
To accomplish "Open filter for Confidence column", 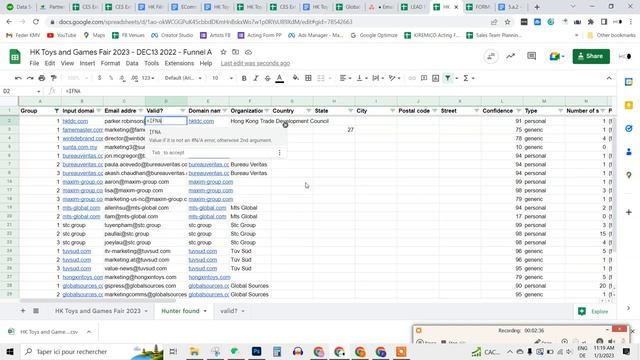I will tap(518, 111).
